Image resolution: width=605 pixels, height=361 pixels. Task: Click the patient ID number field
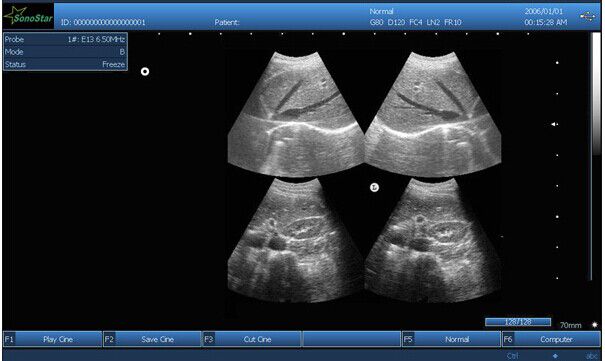tap(103, 22)
